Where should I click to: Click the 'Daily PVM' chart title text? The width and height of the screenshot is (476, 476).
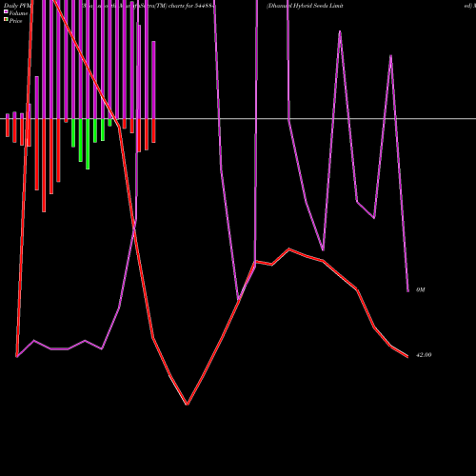click(17, 6)
